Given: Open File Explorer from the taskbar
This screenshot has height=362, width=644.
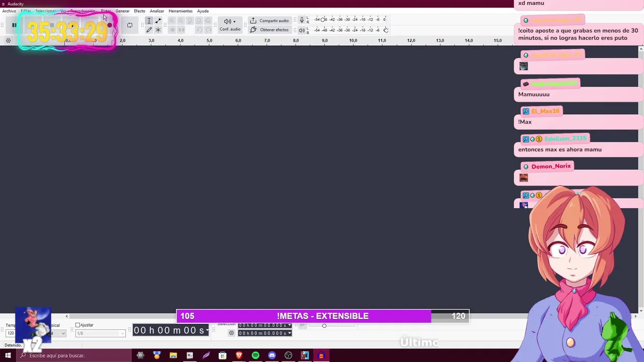Looking at the screenshot, I should tap(173, 355).
